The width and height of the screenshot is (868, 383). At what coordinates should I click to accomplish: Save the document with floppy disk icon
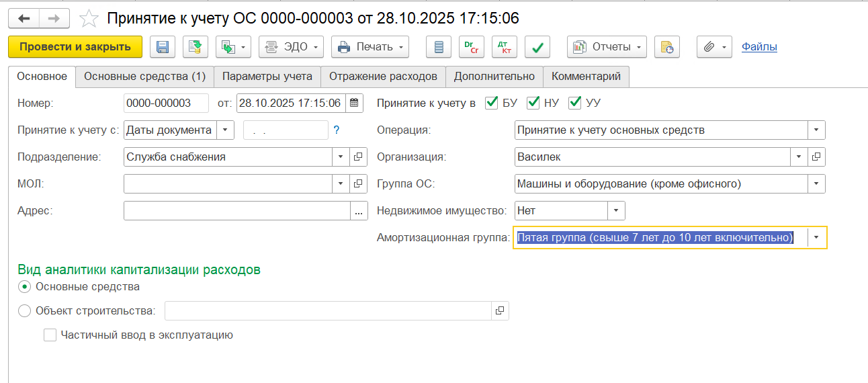(162, 47)
